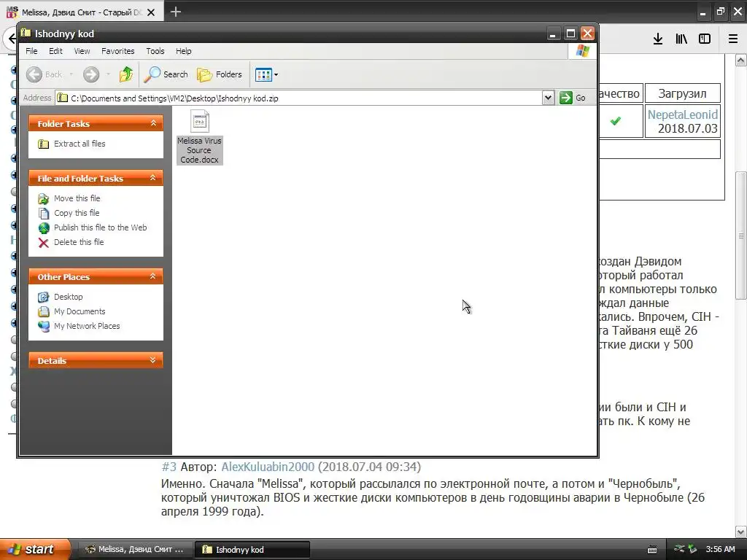Click the disabled Back button in Explorer
747x560 pixels.
click(44, 74)
